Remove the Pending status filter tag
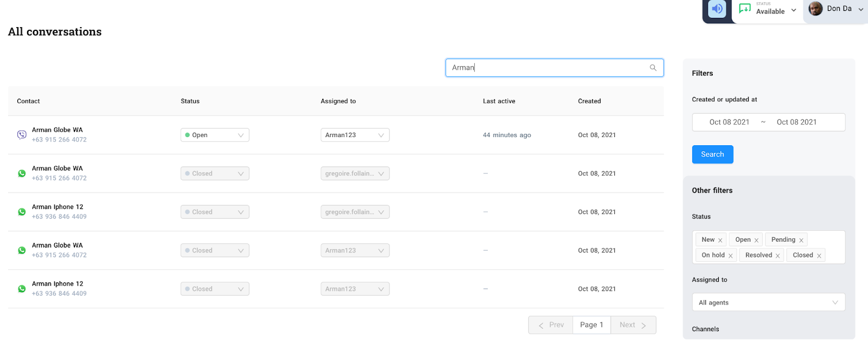The image size is (868, 356). [x=801, y=241]
